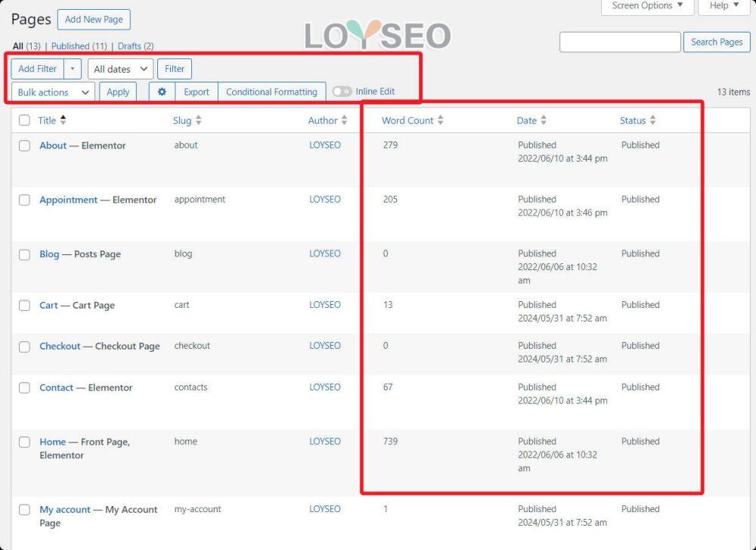756x550 pixels.
Task: Click the Export button
Action: (197, 92)
